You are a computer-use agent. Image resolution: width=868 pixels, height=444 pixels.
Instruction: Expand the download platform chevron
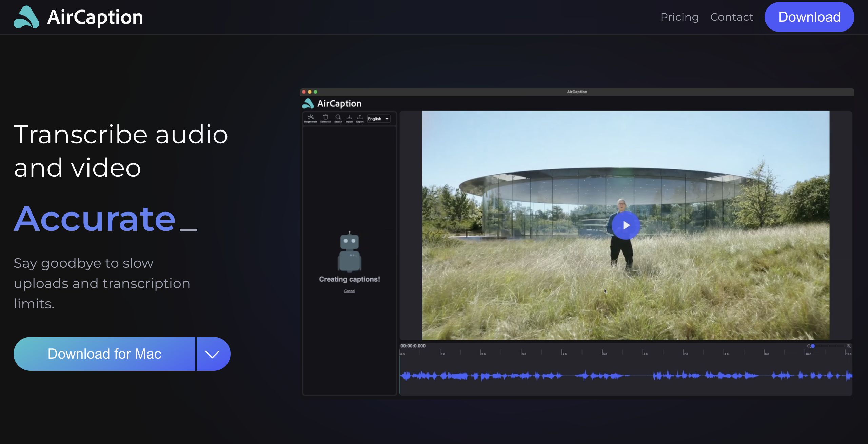click(213, 354)
